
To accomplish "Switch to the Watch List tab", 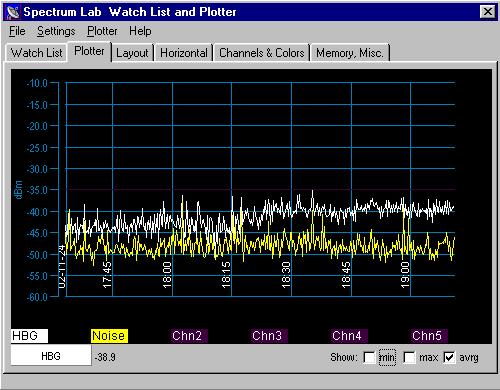I will click(36, 53).
